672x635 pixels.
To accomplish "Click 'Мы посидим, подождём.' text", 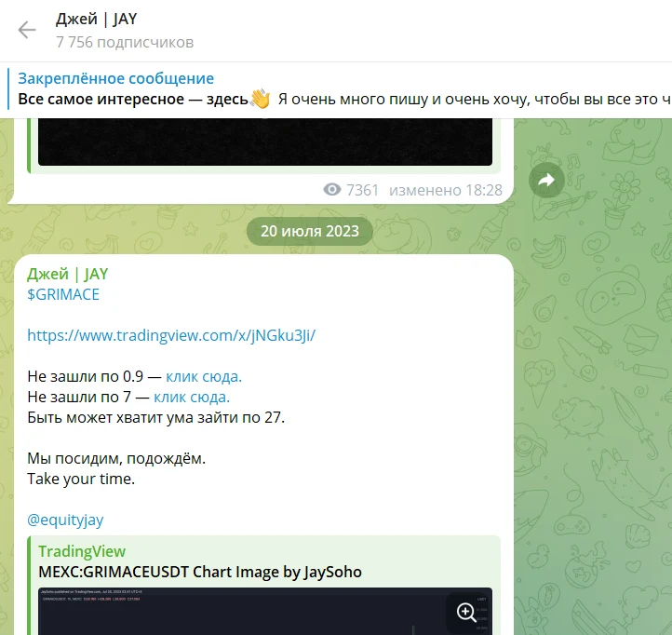I will [x=116, y=459].
